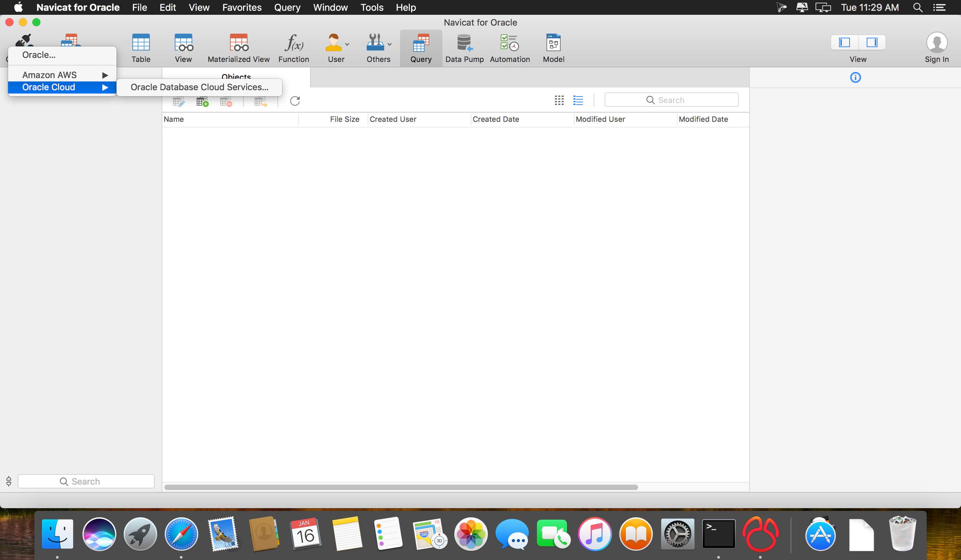Choose Oracle Database Cloud Services...

pos(199,87)
